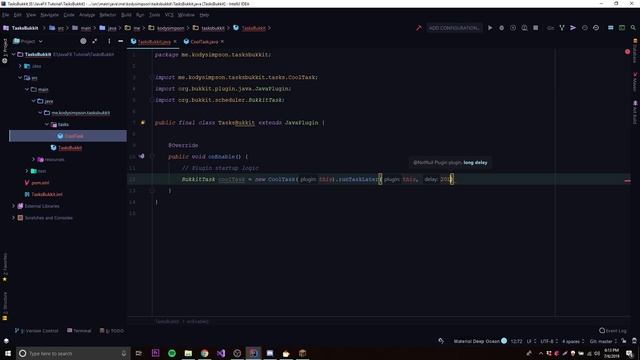Click the Show History clock icon
640x360 pixels.
[584, 28]
